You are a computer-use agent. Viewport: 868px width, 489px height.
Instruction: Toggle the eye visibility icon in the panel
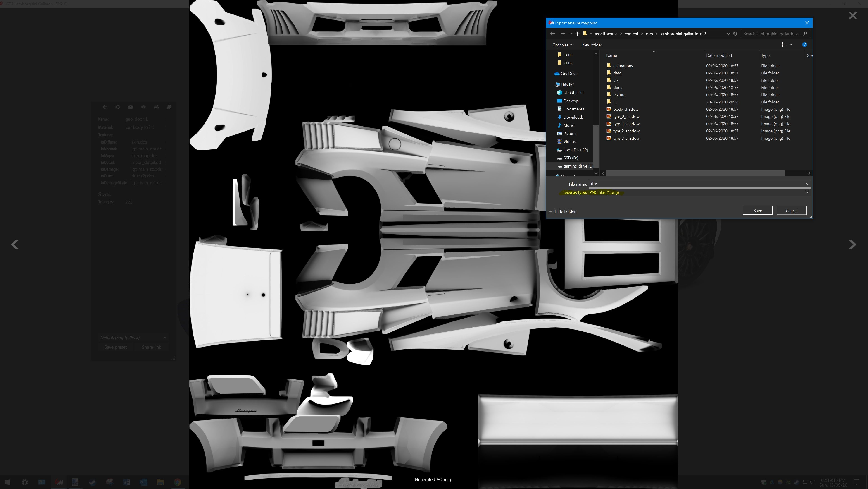(144, 107)
